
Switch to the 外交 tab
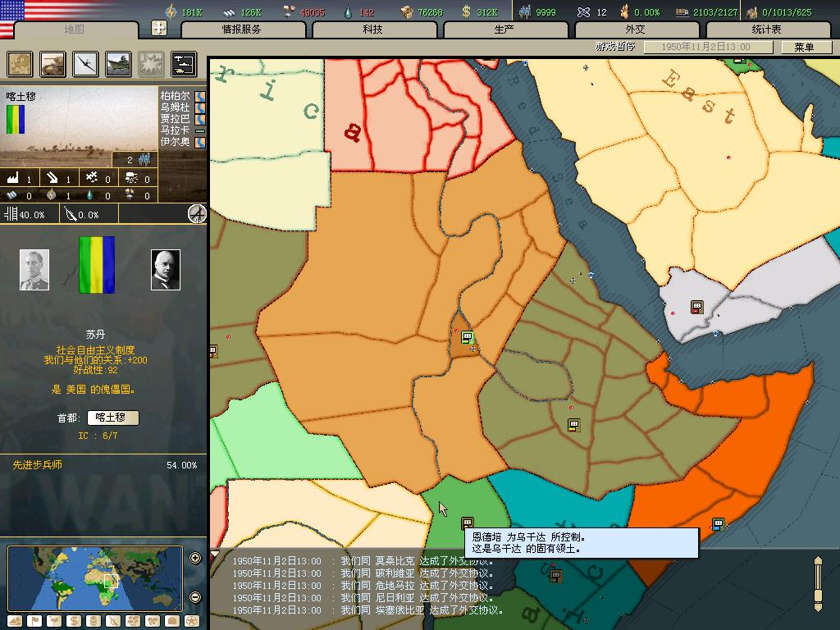635,30
